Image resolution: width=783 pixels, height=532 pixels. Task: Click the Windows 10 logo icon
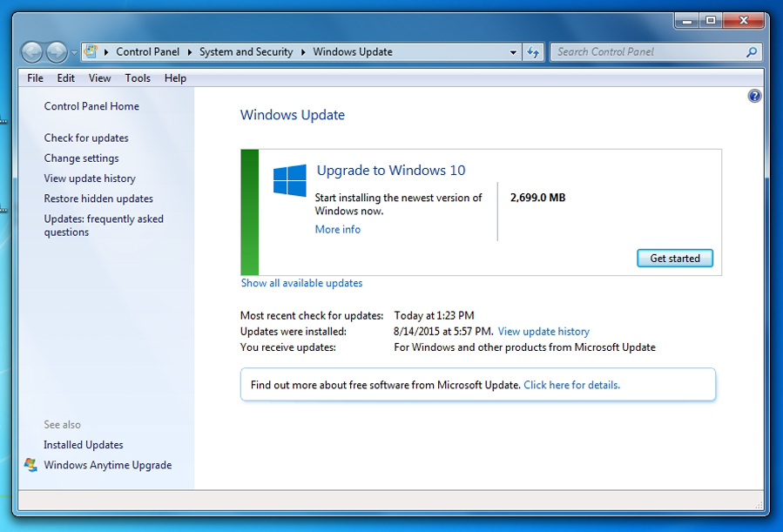(290, 180)
